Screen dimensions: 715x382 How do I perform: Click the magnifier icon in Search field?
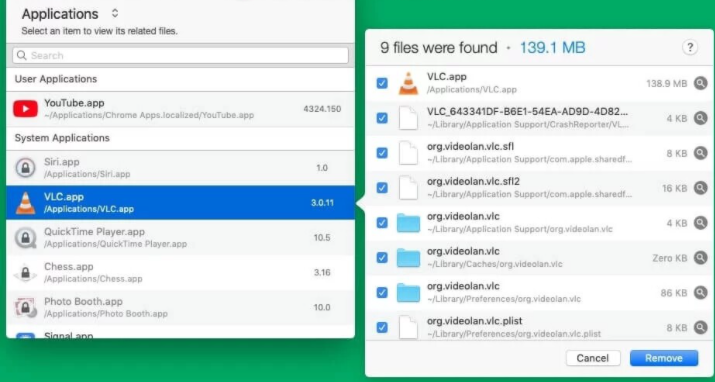21,56
